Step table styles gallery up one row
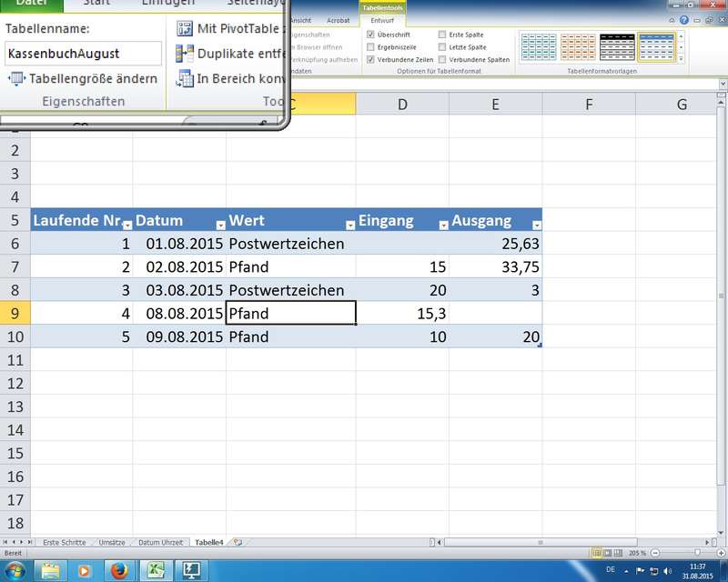 click(681, 35)
